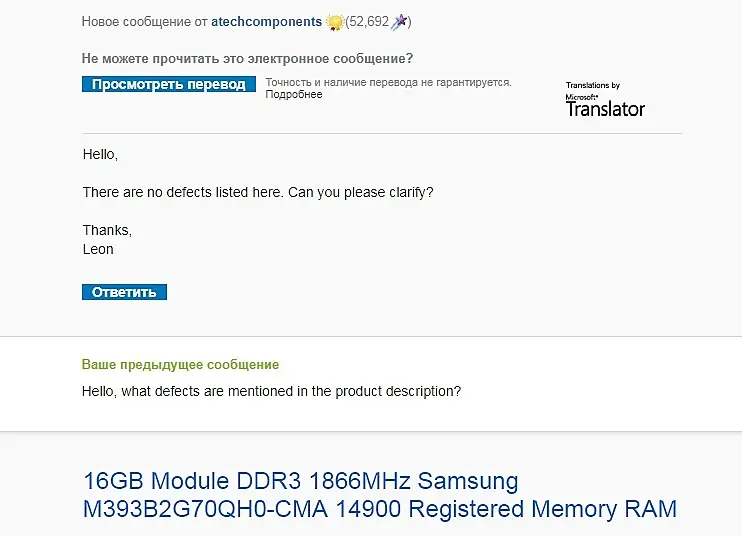Click the purple shooting star icon
This screenshot has height=536, width=742.
coord(398,21)
